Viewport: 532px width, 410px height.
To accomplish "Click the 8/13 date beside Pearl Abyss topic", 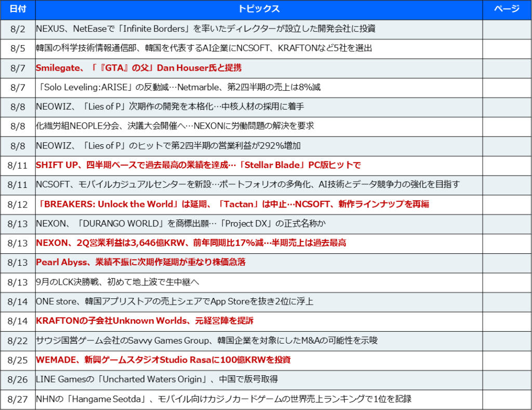I will (x=18, y=263).
